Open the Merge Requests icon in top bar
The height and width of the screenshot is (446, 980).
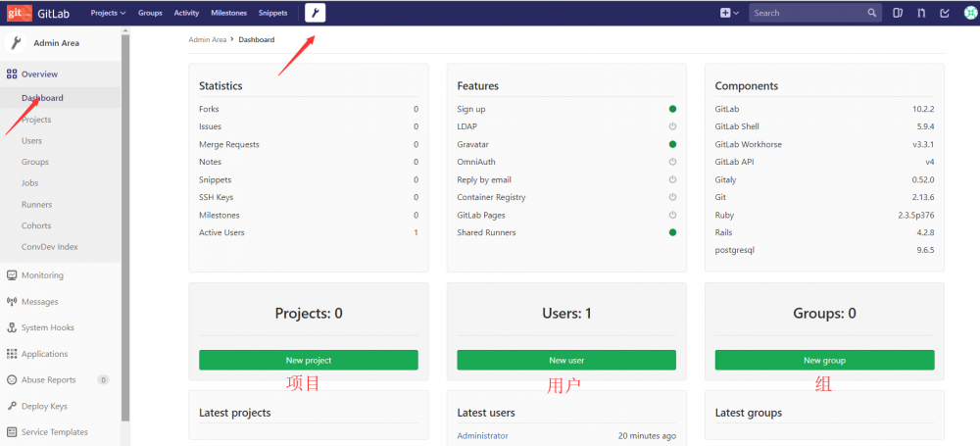[x=921, y=13]
